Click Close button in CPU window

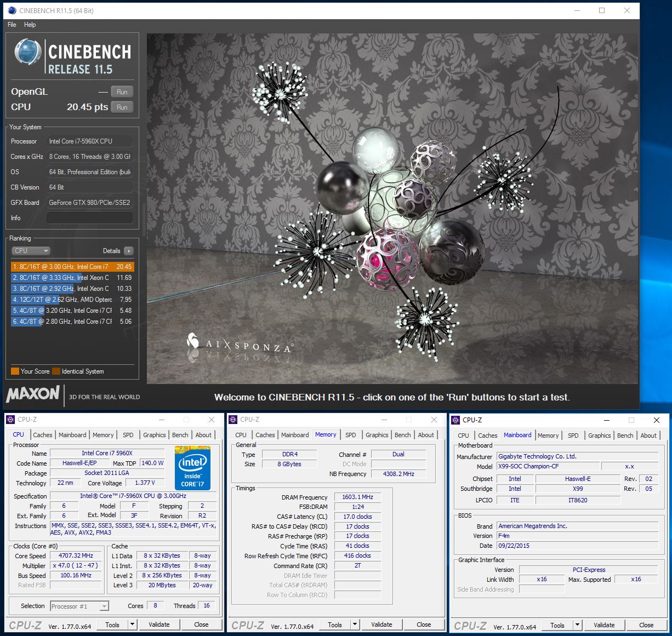201,624
